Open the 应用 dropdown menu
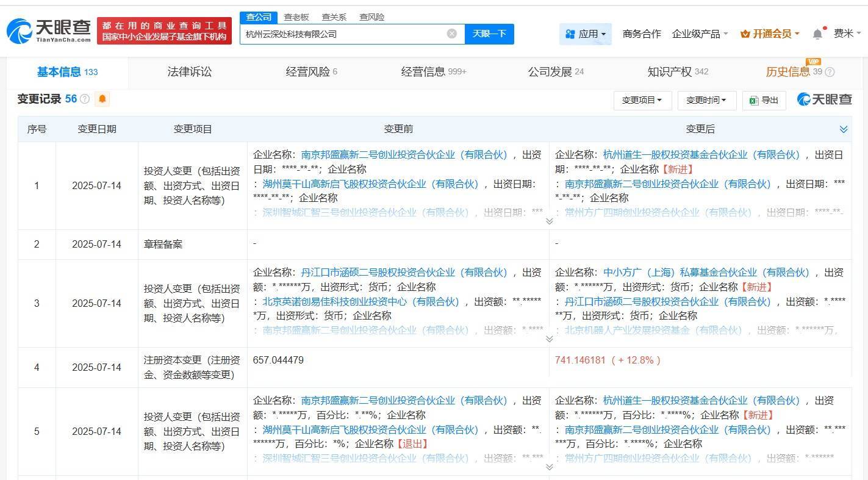The width and height of the screenshot is (868, 480). (586, 34)
